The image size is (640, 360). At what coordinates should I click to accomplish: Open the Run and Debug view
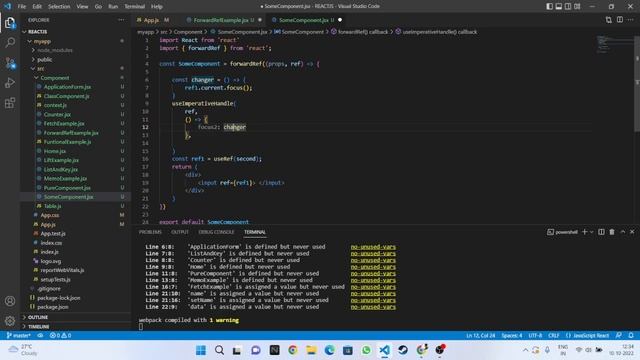tap(10, 83)
